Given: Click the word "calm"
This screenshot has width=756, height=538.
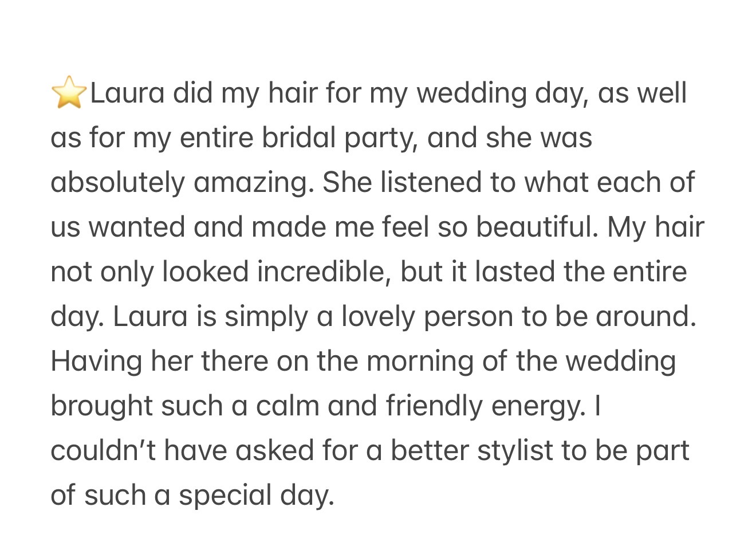Looking at the screenshot, I should pos(287,406).
